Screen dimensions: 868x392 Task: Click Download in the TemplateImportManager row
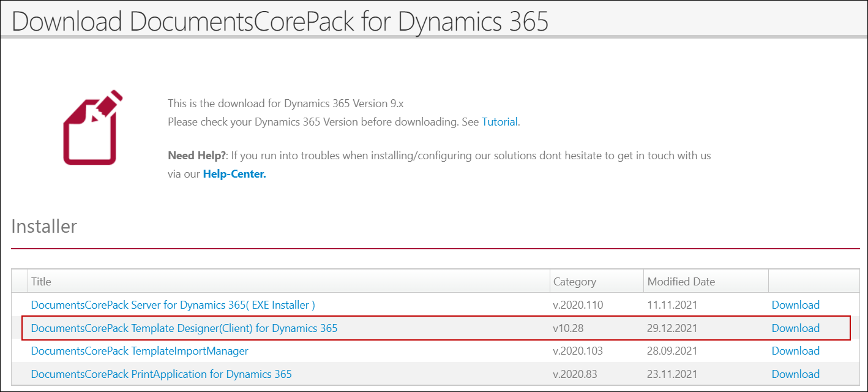[x=795, y=351]
